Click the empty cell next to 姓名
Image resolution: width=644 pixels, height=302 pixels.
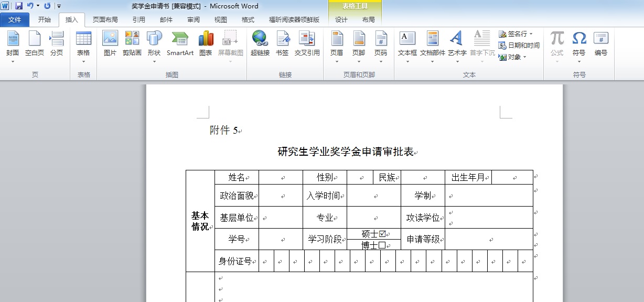281,177
